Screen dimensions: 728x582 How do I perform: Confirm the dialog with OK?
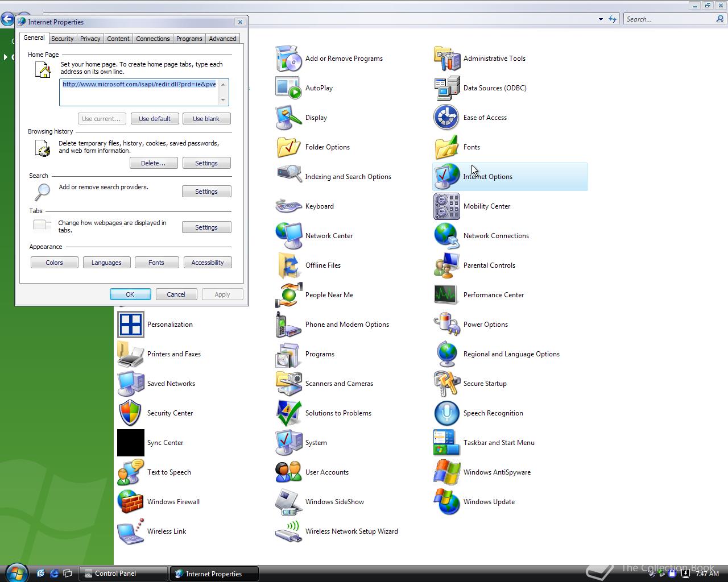(x=130, y=294)
